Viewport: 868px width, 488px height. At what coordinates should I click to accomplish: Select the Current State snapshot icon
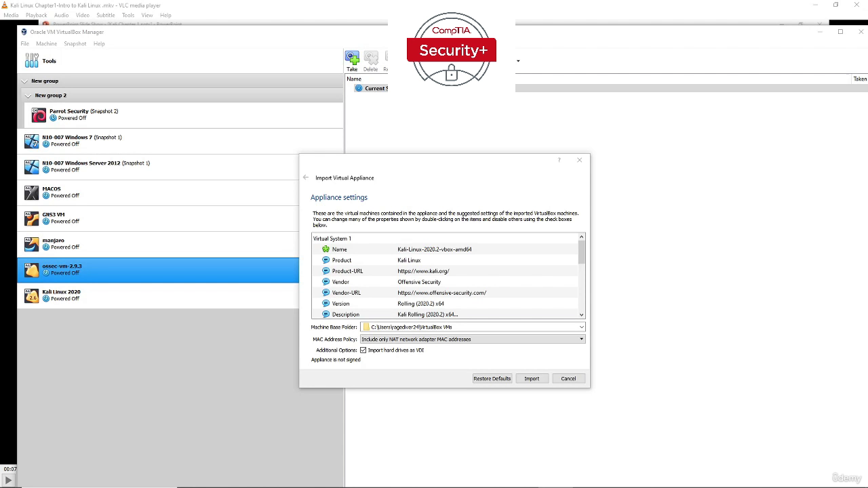359,88
